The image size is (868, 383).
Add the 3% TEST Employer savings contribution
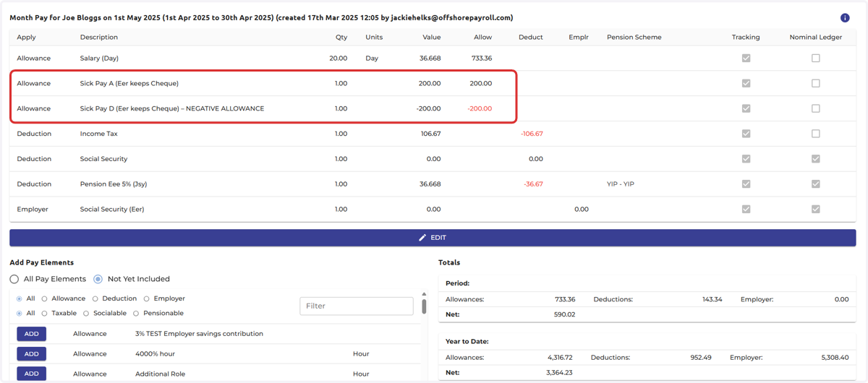32,334
